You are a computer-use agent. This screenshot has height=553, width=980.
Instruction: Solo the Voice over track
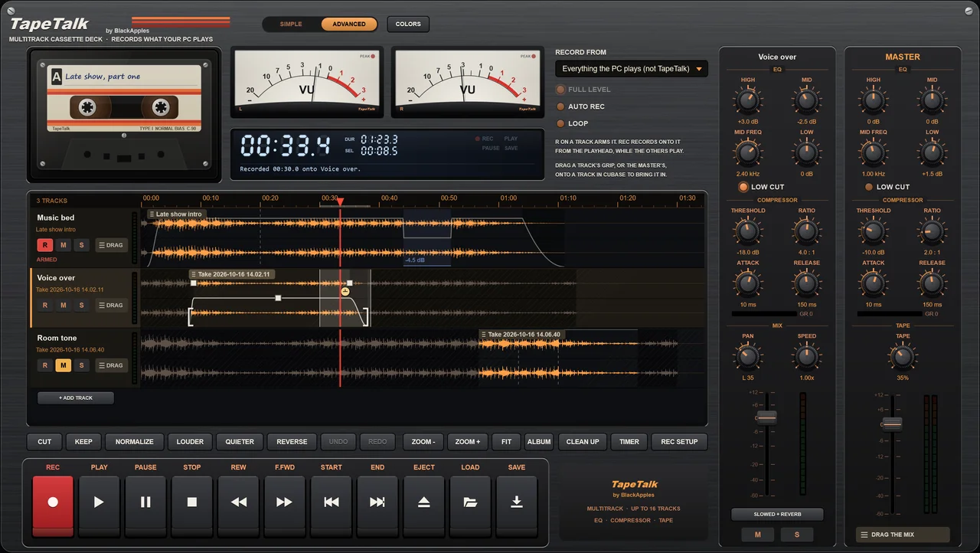click(x=82, y=305)
